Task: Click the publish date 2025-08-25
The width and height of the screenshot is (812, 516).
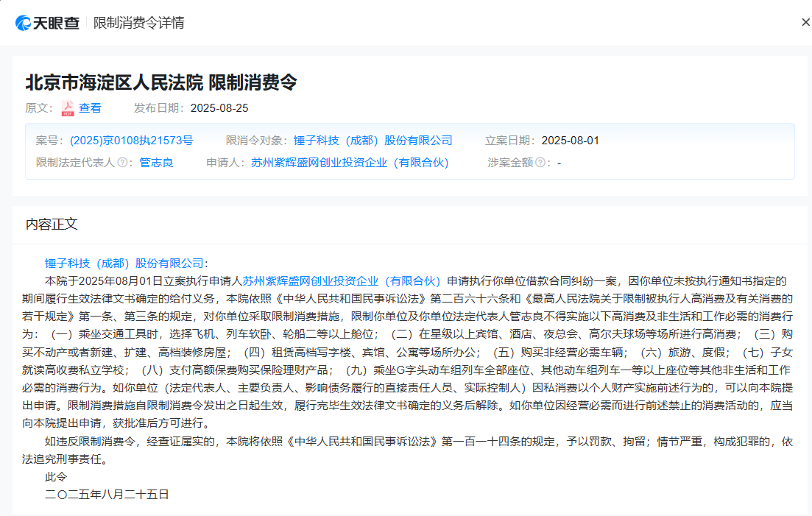Action: [x=219, y=108]
